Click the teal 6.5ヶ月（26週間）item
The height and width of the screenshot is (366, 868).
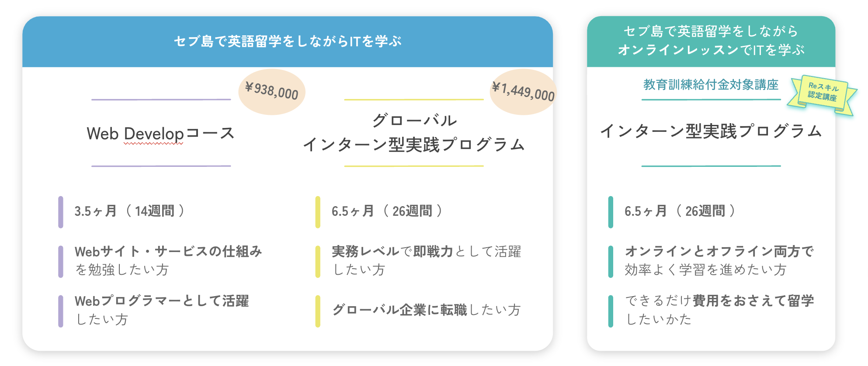(x=680, y=211)
